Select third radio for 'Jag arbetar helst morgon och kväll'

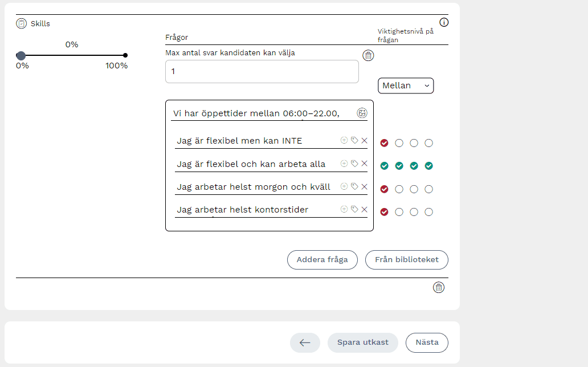click(414, 189)
